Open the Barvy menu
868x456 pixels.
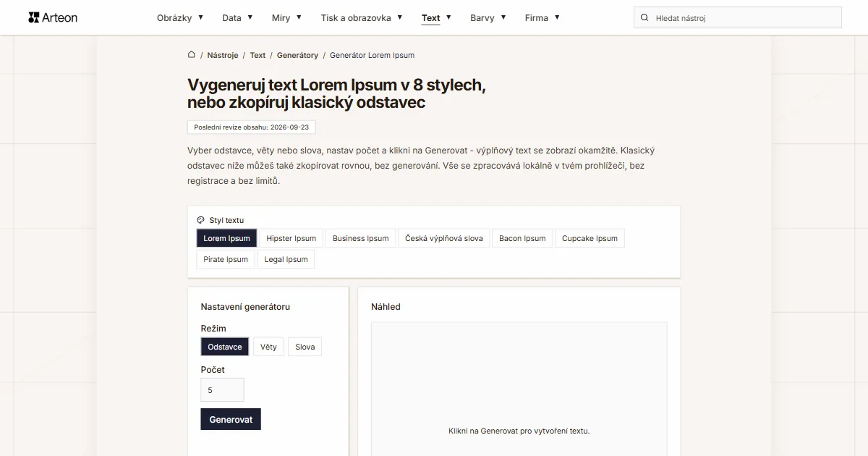[482, 18]
